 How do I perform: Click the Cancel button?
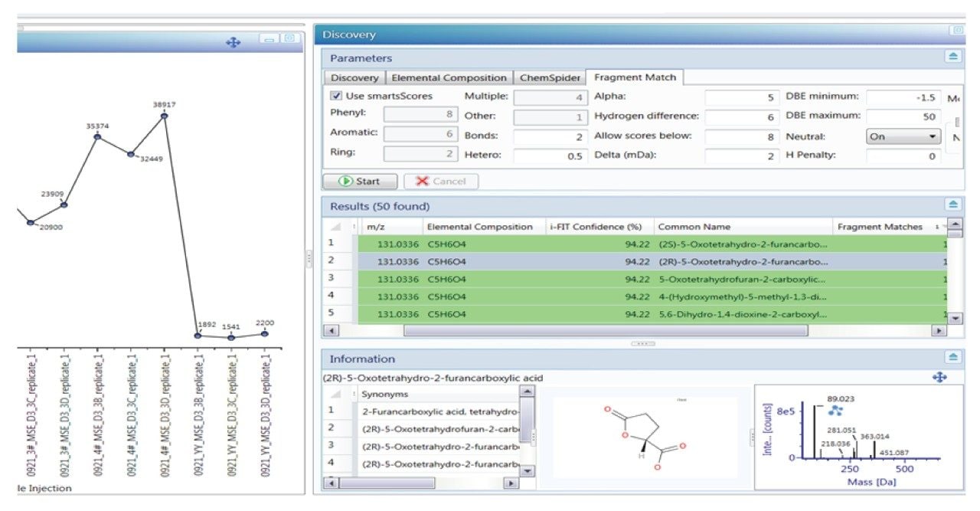[440, 182]
